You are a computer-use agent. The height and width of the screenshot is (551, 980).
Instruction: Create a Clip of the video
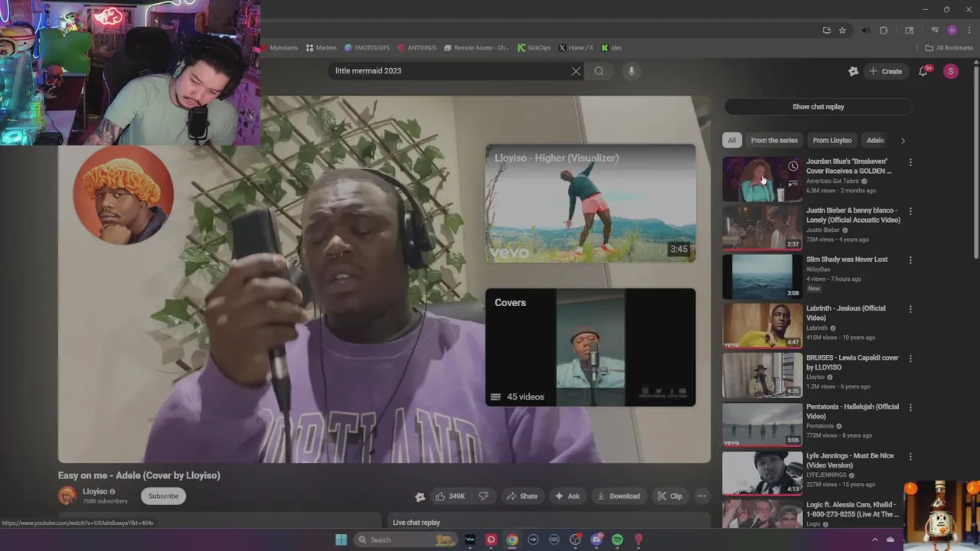(670, 496)
